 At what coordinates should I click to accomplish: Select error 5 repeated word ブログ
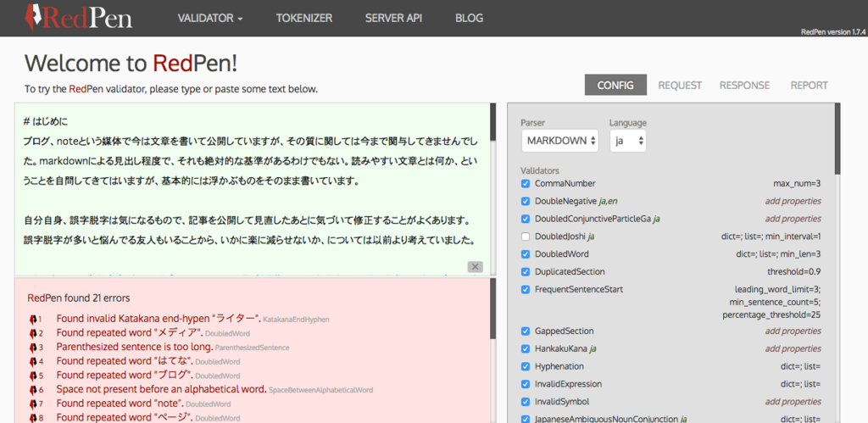coord(125,376)
